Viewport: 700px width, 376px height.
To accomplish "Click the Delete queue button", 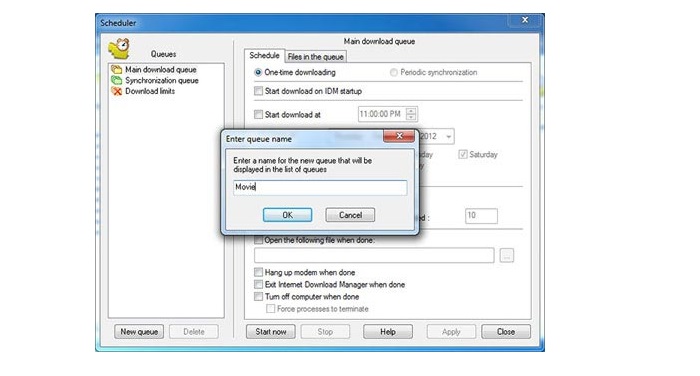I will click(x=194, y=332).
